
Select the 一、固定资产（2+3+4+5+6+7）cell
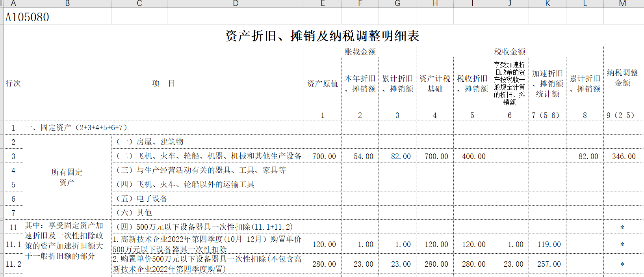[x=163, y=128]
